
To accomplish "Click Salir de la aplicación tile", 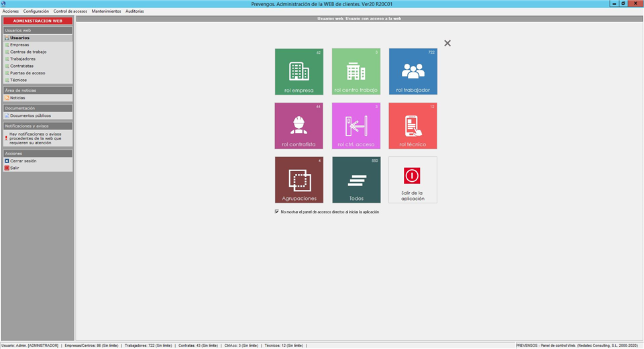I will coord(413,180).
